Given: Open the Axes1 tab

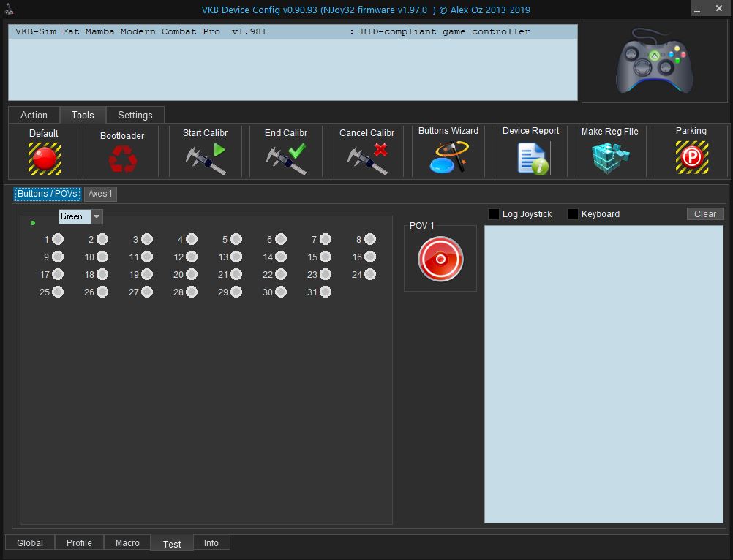Looking at the screenshot, I should click(100, 194).
